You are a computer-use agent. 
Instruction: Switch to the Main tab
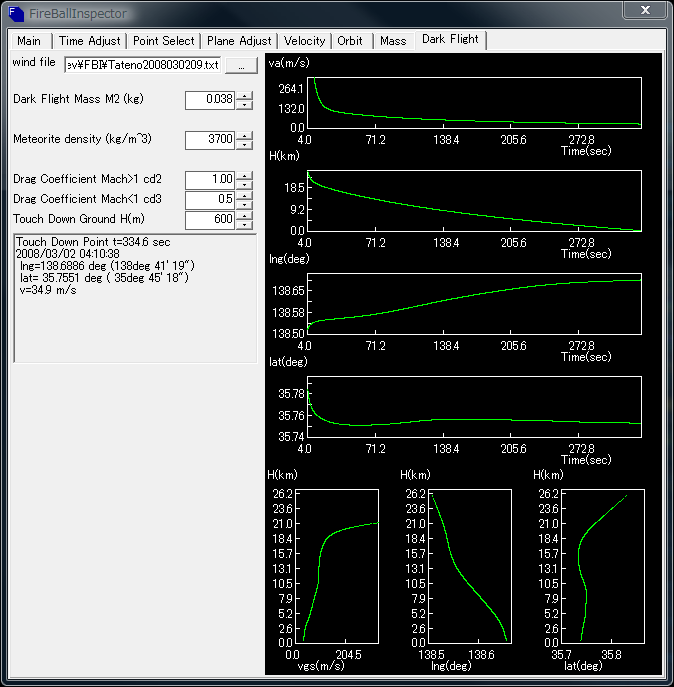[29, 41]
